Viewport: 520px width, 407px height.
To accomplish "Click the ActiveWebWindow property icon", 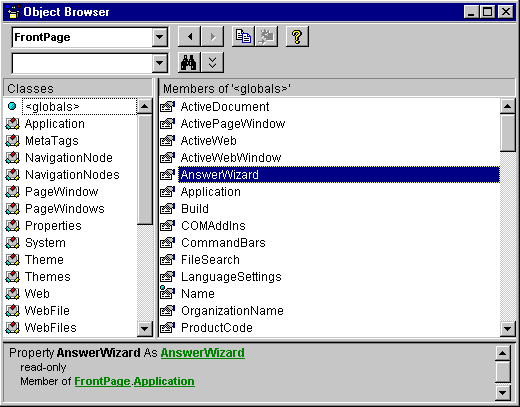I will 167,158.
